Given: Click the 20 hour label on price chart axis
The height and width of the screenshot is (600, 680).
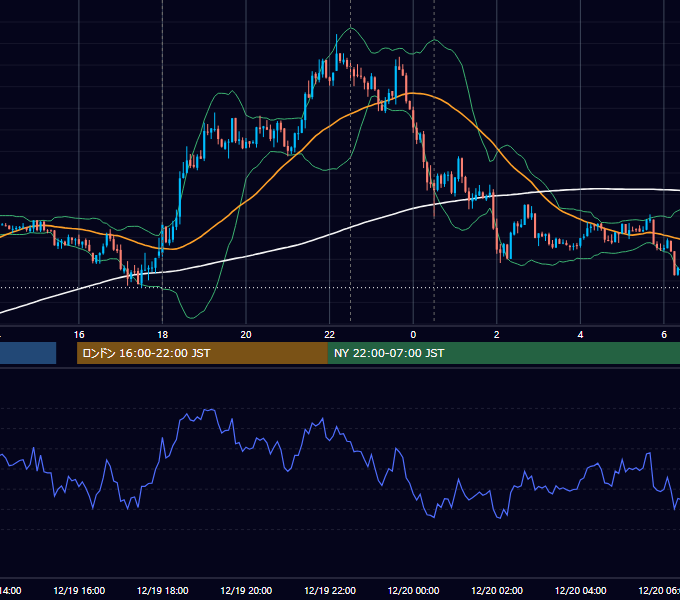Looking at the screenshot, I should click(x=246, y=335).
